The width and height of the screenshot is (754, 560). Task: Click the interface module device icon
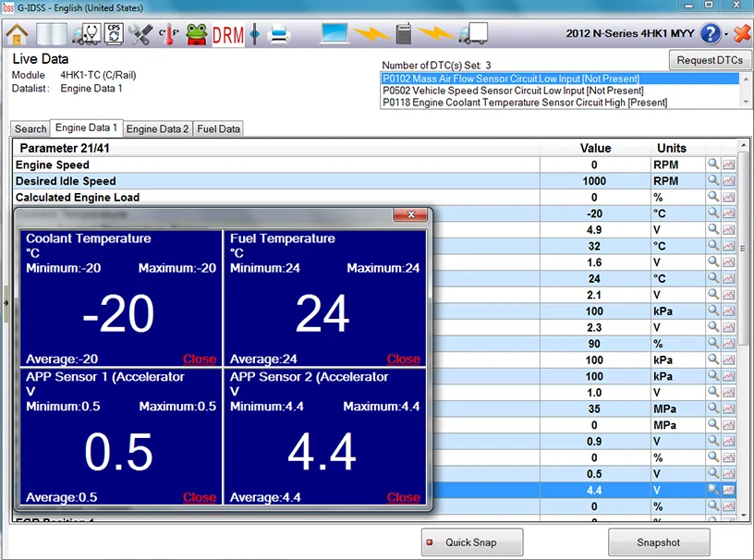pyautogui.click(x=404, y=34)
